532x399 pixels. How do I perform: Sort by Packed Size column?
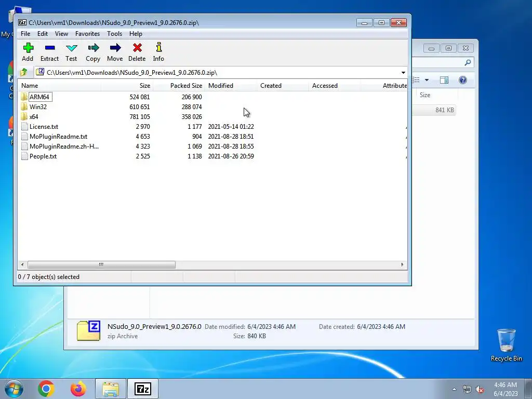[x=179, y=86]
